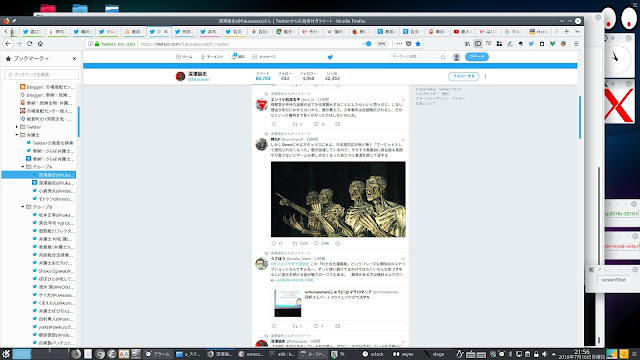Open Firefox home page icon
The height and width of the screenshot is (360, 640).
pos(40,44)
